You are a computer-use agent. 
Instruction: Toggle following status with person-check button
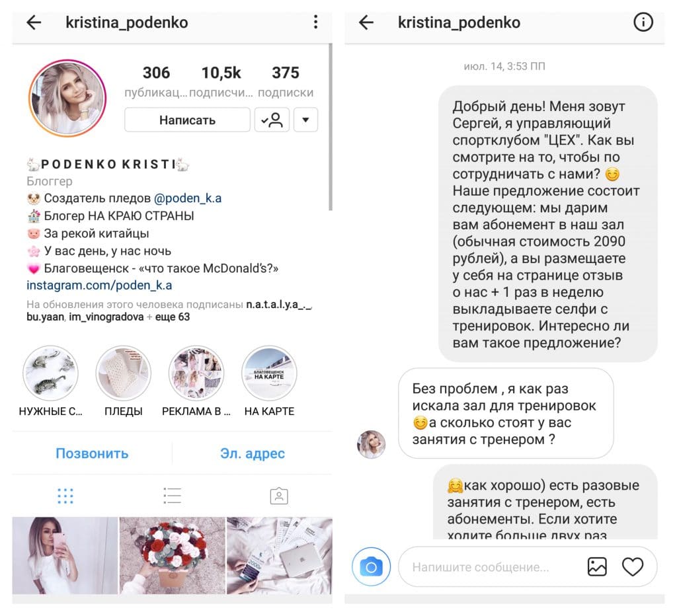tap(272, 120)
